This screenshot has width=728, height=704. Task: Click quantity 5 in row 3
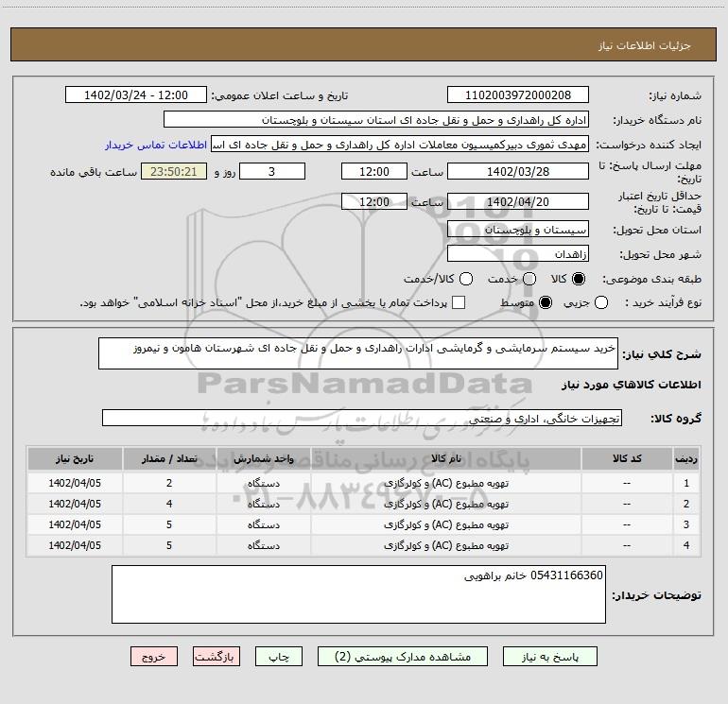tap(169, 524)
